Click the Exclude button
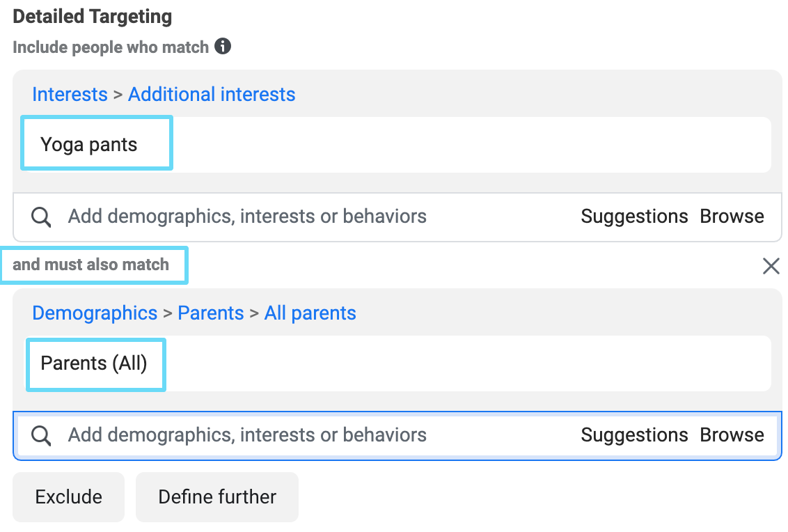This screenshot has height=532, width=788. point(68,496)
